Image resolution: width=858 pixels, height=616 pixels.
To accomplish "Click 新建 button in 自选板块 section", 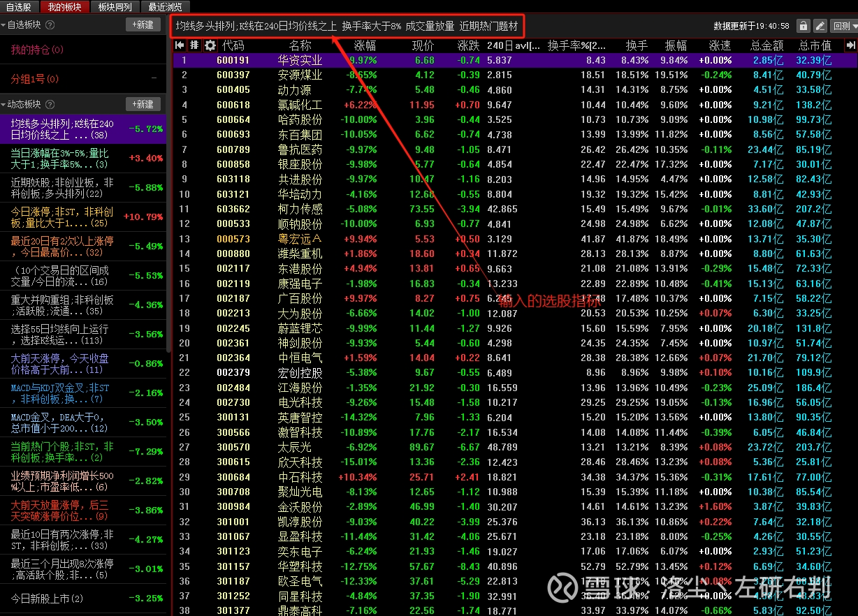I will click(x=143, y=24).
